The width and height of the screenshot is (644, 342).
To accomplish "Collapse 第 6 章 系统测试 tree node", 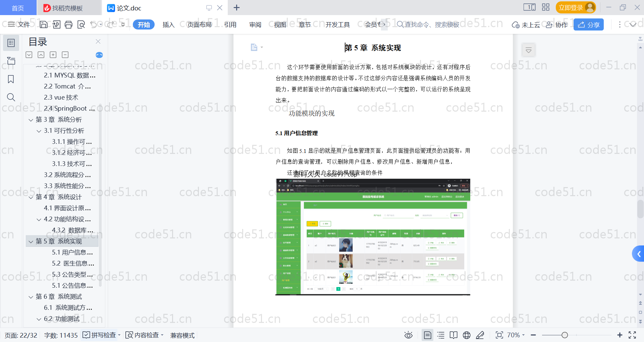I will point(31,297).
